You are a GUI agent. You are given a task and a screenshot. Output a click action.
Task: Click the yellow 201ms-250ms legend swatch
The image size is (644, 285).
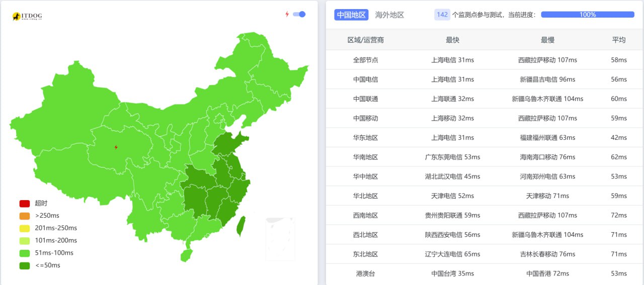25,228
